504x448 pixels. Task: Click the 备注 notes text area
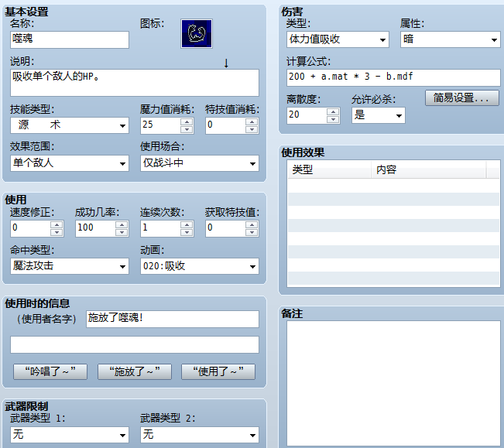click(393, 384)
